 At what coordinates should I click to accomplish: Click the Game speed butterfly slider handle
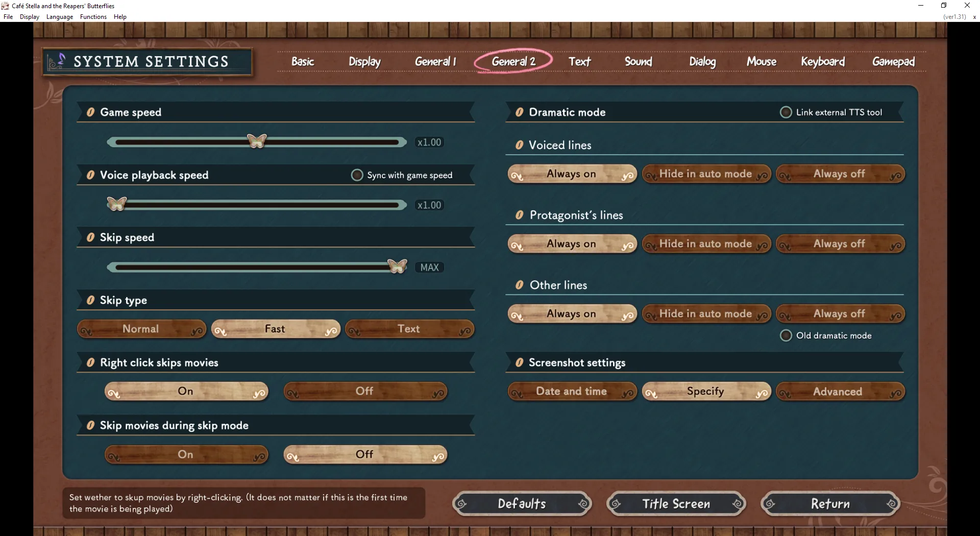tap(257, 141)
